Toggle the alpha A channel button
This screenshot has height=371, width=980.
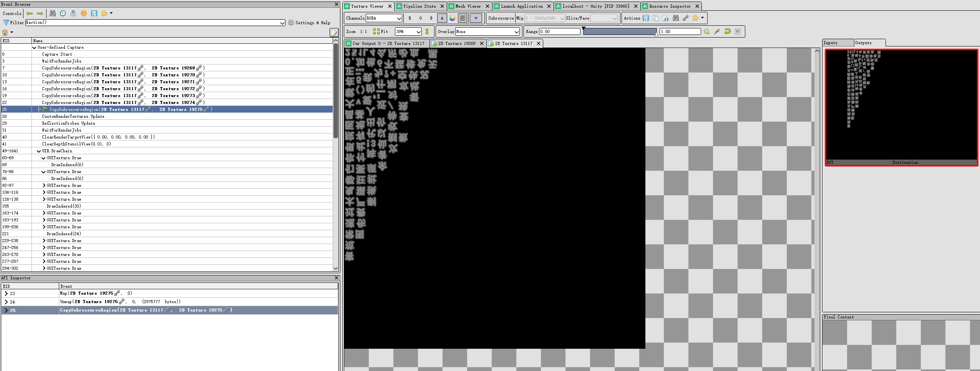click(442, 18)
